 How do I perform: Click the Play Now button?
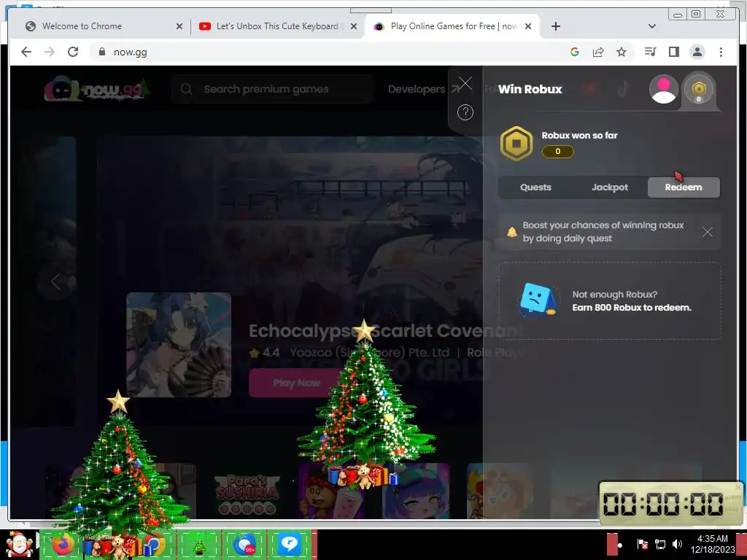296,383
